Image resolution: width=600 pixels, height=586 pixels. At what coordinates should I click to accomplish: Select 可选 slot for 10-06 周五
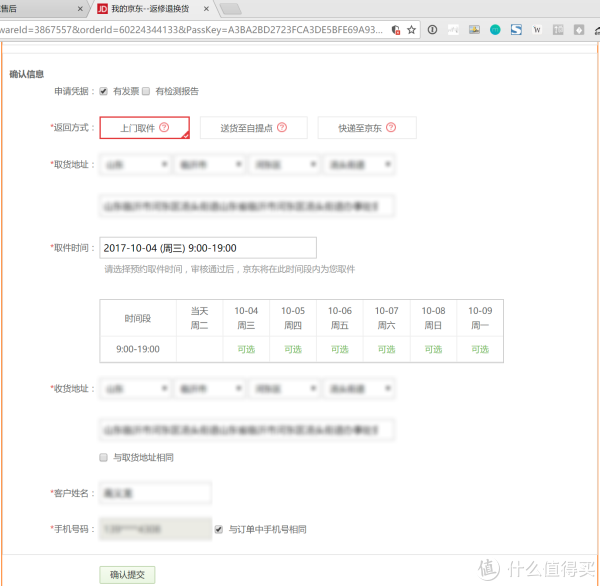[340, 350]
